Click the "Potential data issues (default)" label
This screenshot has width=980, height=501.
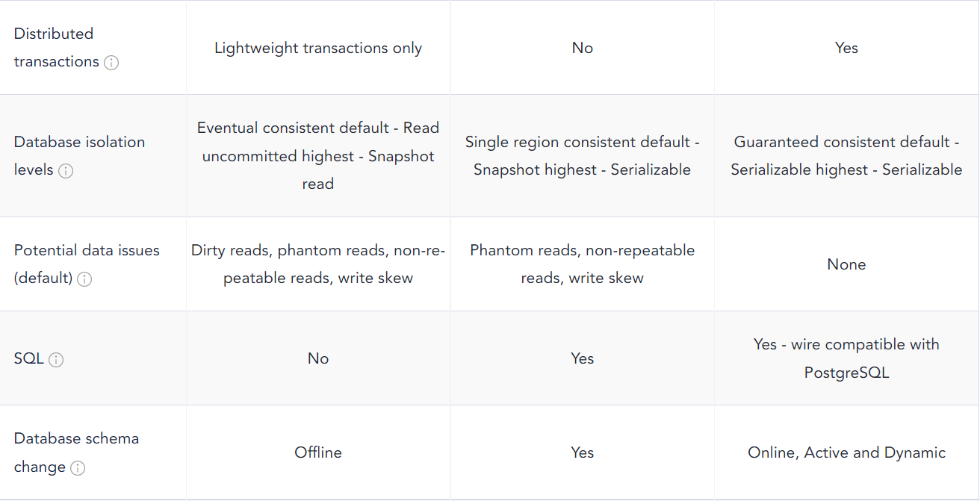pyautogui.click(x=87, y=250)
